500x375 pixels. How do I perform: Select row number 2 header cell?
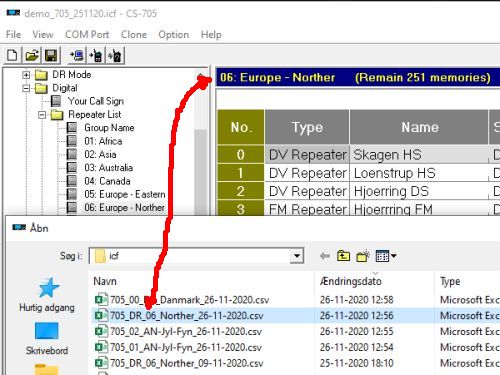coord(241,191)
